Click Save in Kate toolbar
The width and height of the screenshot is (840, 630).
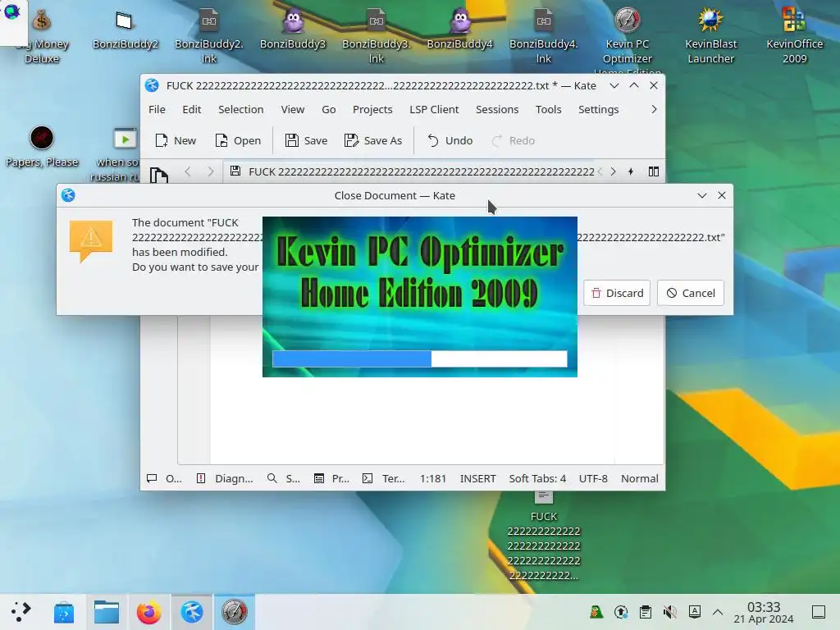(306, 140)
